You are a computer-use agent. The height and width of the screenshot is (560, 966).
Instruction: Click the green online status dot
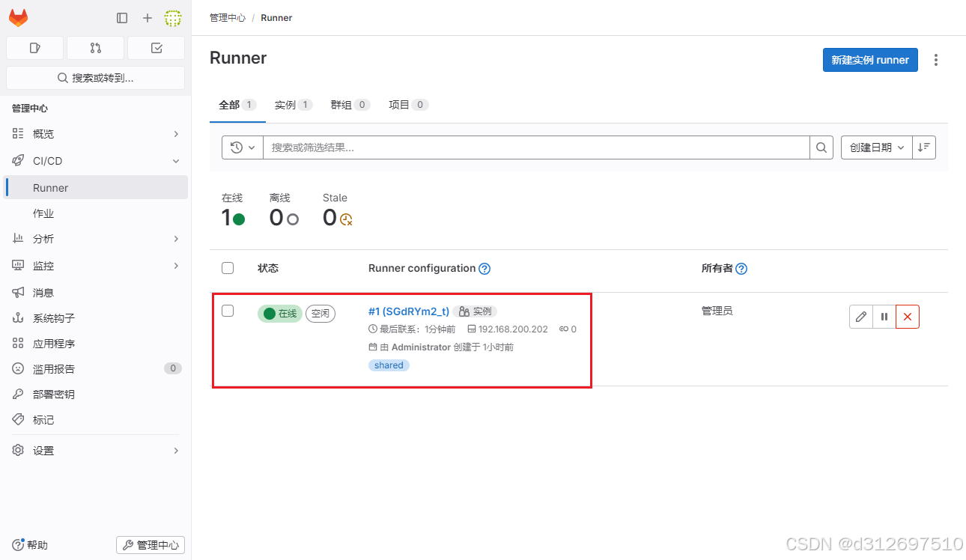(239, 219)
